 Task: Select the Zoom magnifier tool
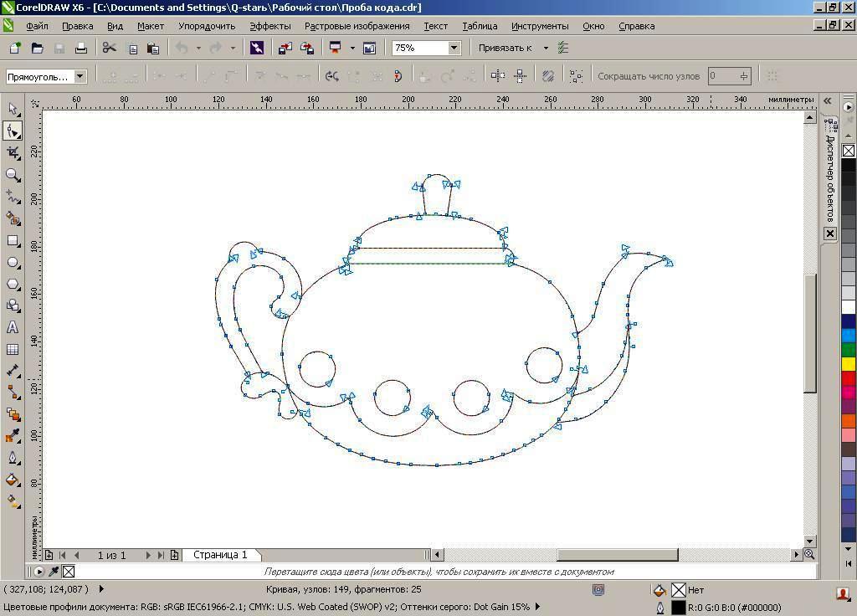[x=13, y=175]
